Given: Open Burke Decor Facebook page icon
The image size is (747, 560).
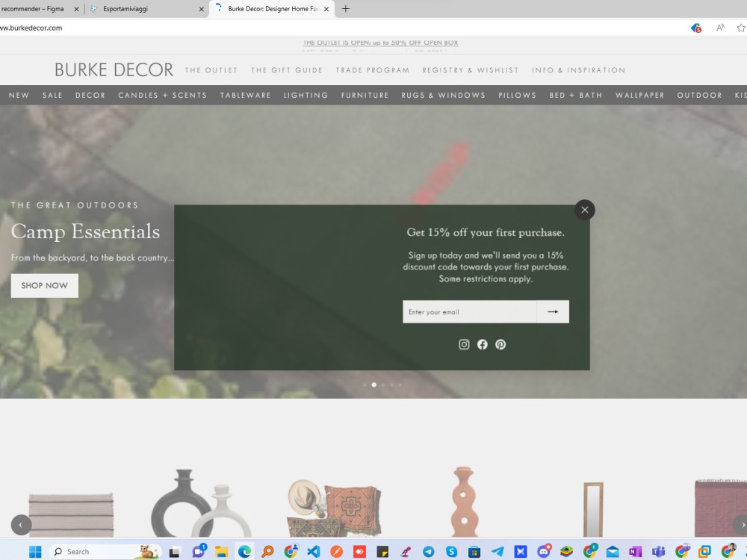Looking at the screenshot, I should 482,344.
